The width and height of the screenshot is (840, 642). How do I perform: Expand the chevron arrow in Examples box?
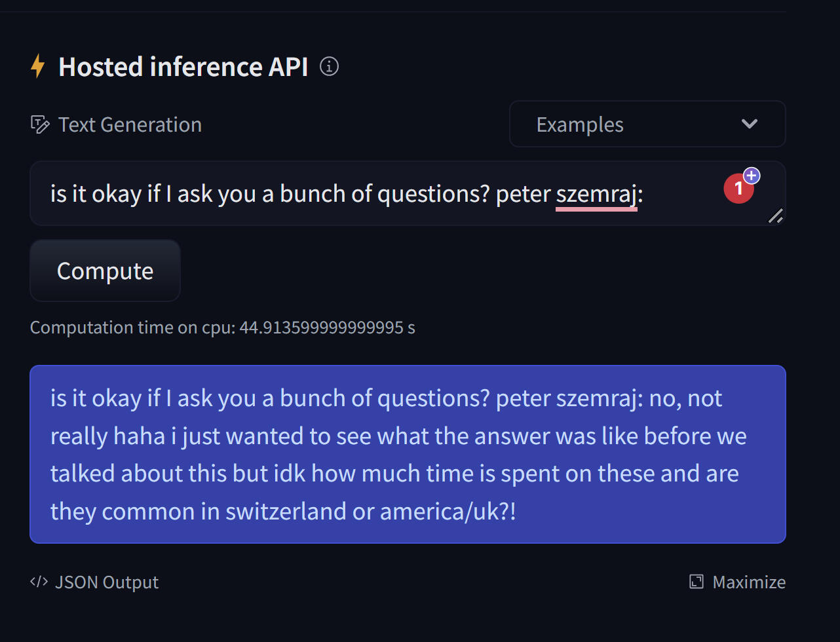point(749,124)
